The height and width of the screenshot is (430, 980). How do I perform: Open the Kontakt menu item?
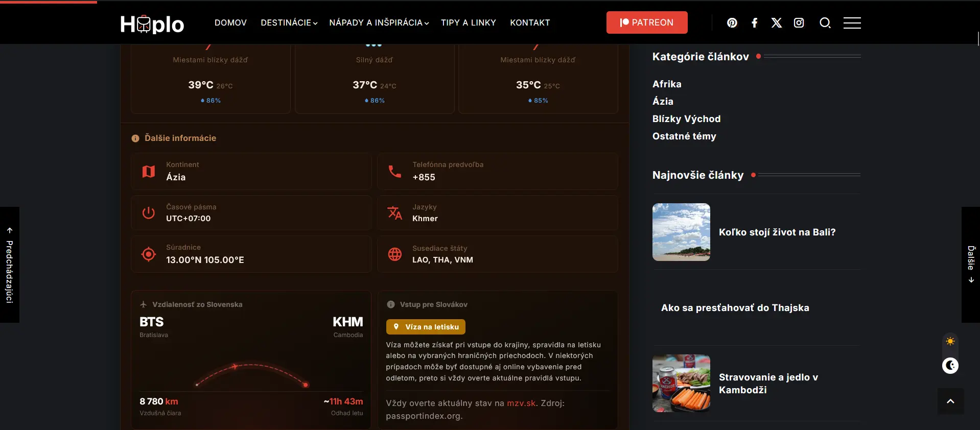tap(530, 23)
